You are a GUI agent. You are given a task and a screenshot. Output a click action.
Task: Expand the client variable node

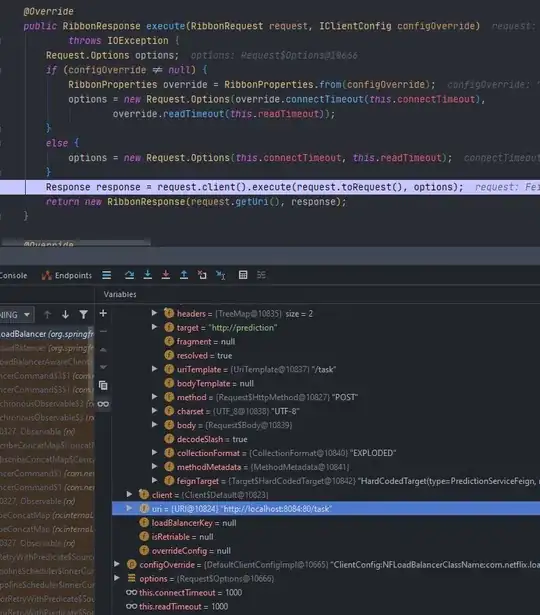[x=129, y=494]
